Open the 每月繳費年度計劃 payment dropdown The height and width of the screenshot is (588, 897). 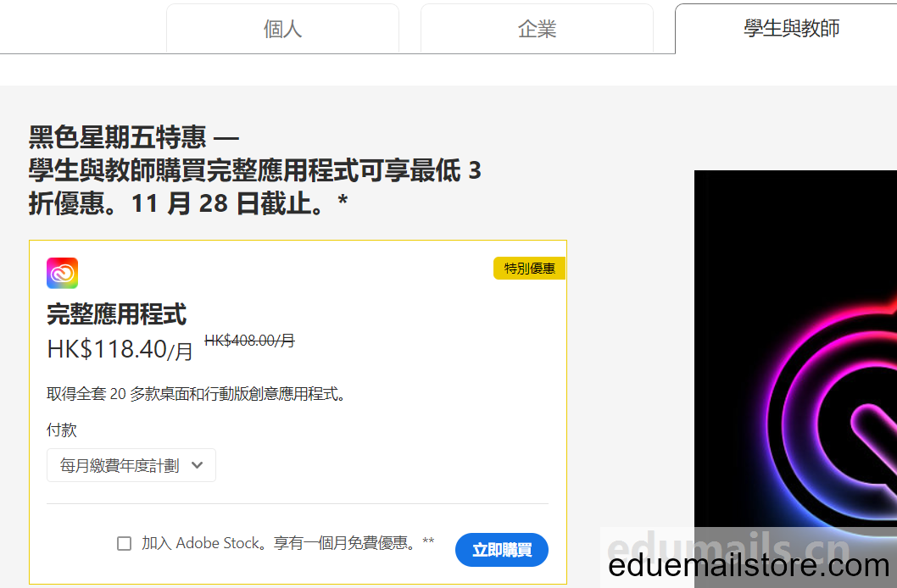click(x=131, y=465)
